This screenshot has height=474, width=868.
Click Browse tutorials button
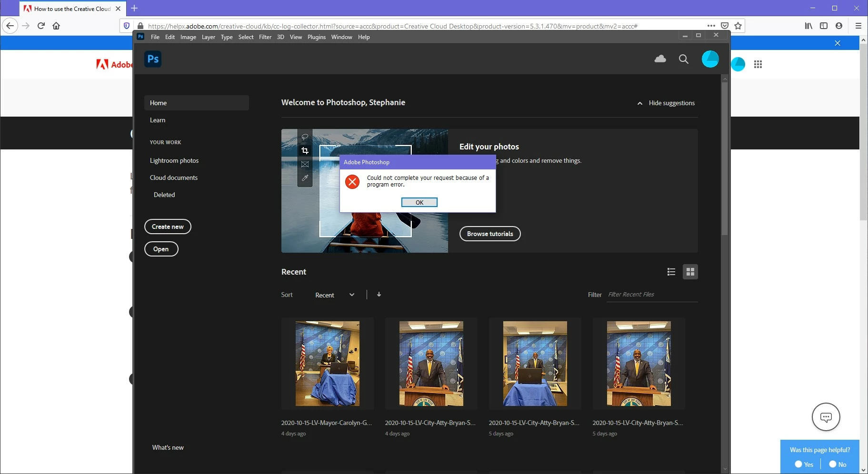(490, 234)
